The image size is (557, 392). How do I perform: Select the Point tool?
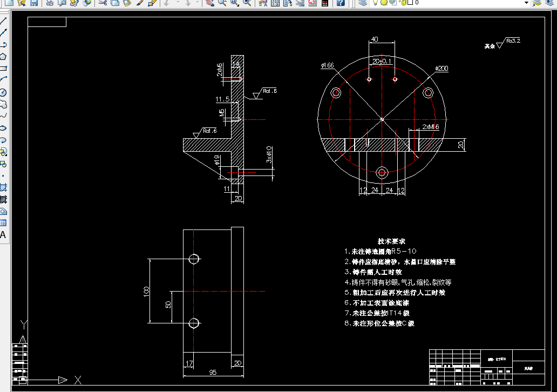[x=3, y=175]
